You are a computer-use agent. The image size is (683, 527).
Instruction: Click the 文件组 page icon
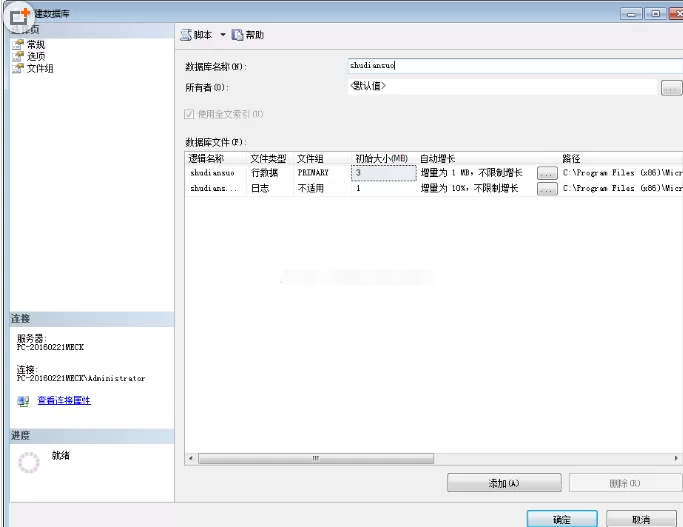tap(18, 68)
